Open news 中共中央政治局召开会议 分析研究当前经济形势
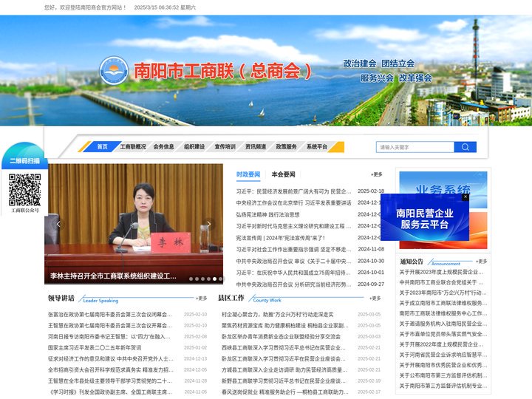Viewport: 532px width, 399px height. [293, 284]
